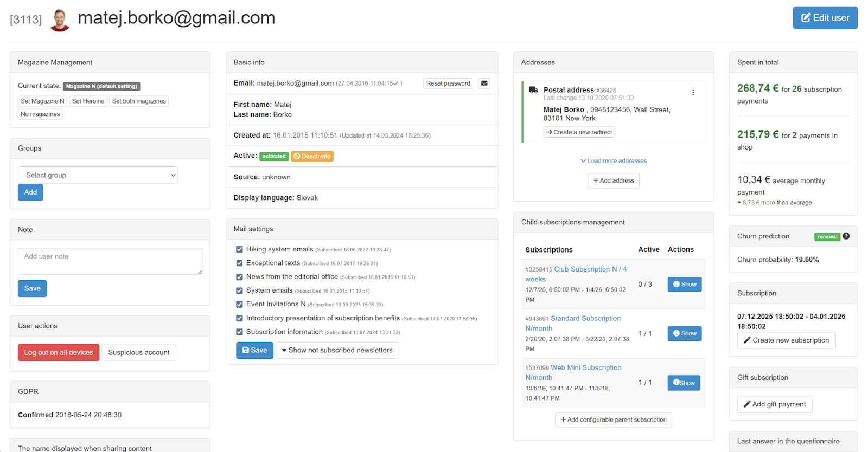868x452 pixels.
Task: Save mail settings with the disk icon button
Action: click(x=254, y=351)
